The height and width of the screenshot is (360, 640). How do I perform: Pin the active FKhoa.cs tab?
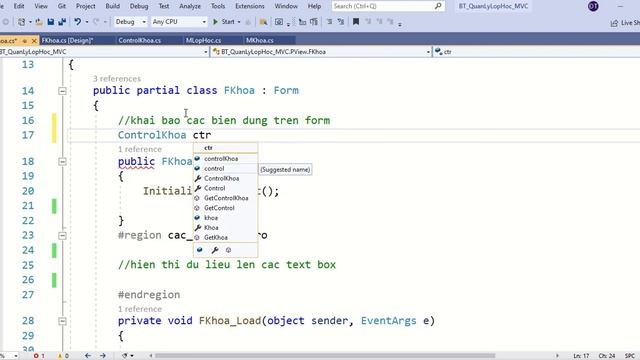coord(25,41)
